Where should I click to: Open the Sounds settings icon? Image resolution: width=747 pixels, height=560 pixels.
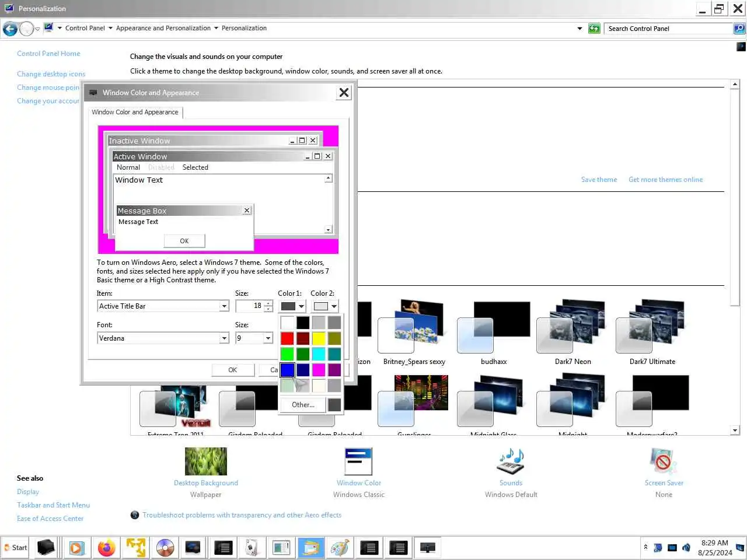click(511, 461)
